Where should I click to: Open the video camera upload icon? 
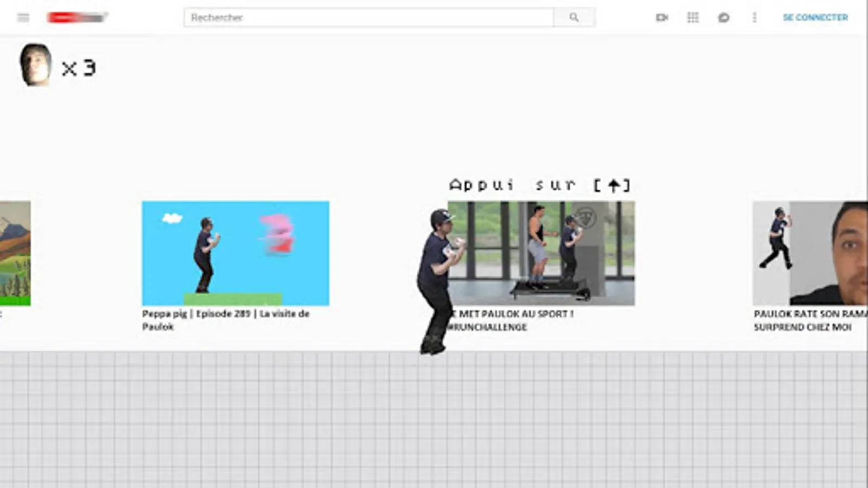tap(662, 17)
